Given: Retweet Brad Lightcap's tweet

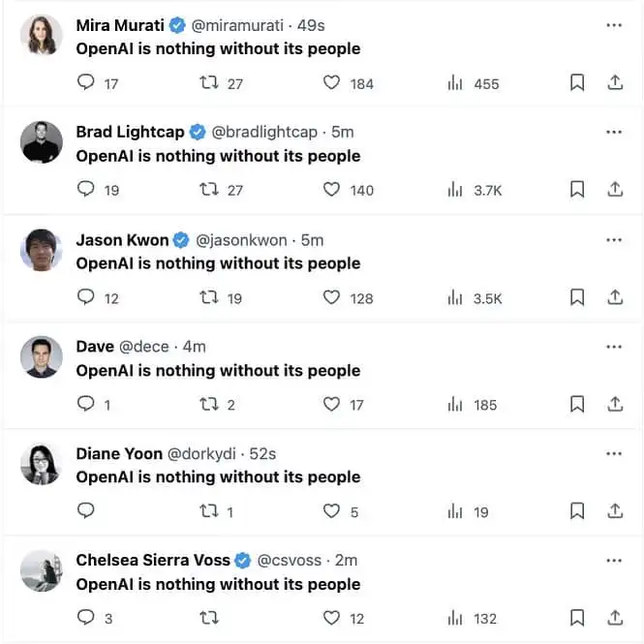Looking at the screenshot, I should point(208,190).
